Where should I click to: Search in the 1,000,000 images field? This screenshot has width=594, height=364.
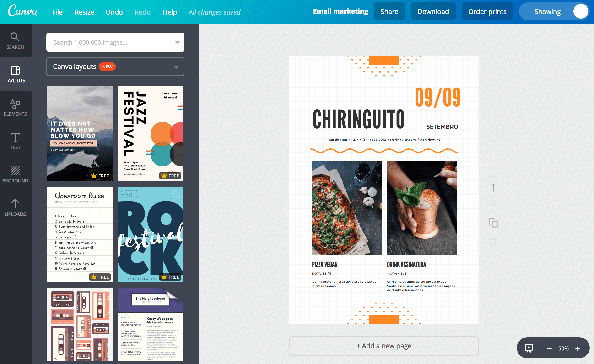[115, 42]
